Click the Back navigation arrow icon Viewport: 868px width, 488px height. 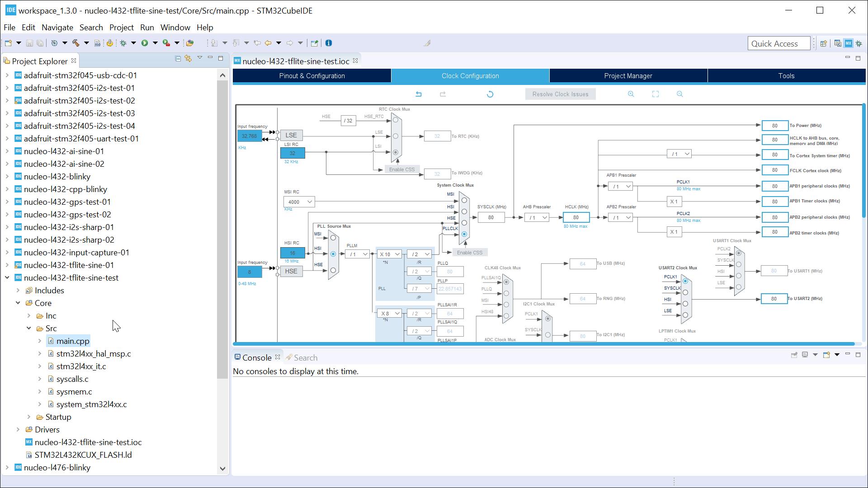pos(268,43)
